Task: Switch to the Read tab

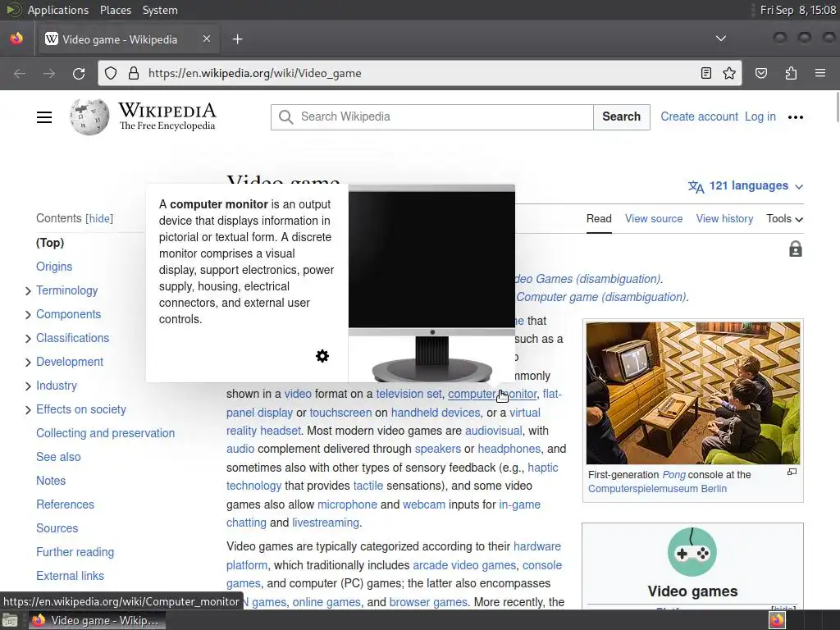Action: [x=599, y=218]
